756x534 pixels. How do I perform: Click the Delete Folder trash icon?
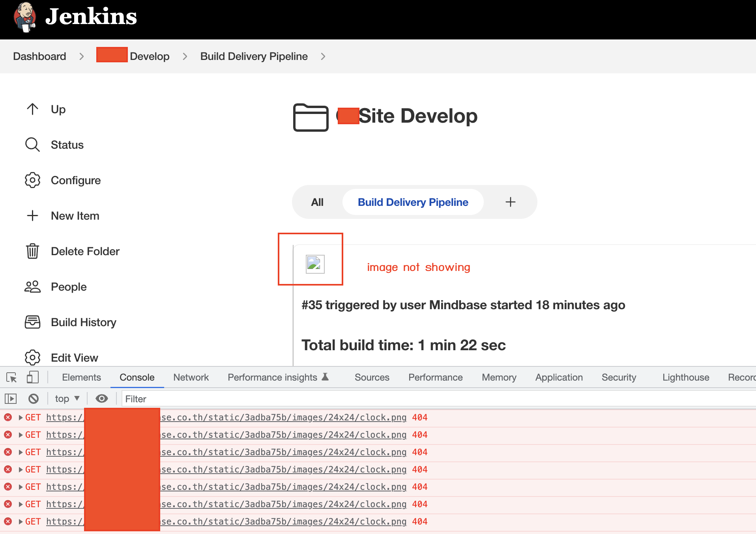click(32, 251)
